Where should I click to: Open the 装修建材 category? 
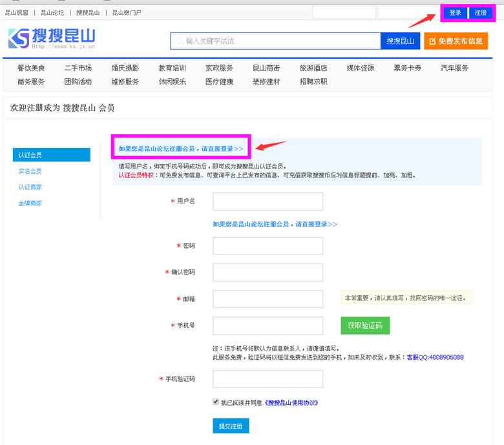click(x=266, y=81)
